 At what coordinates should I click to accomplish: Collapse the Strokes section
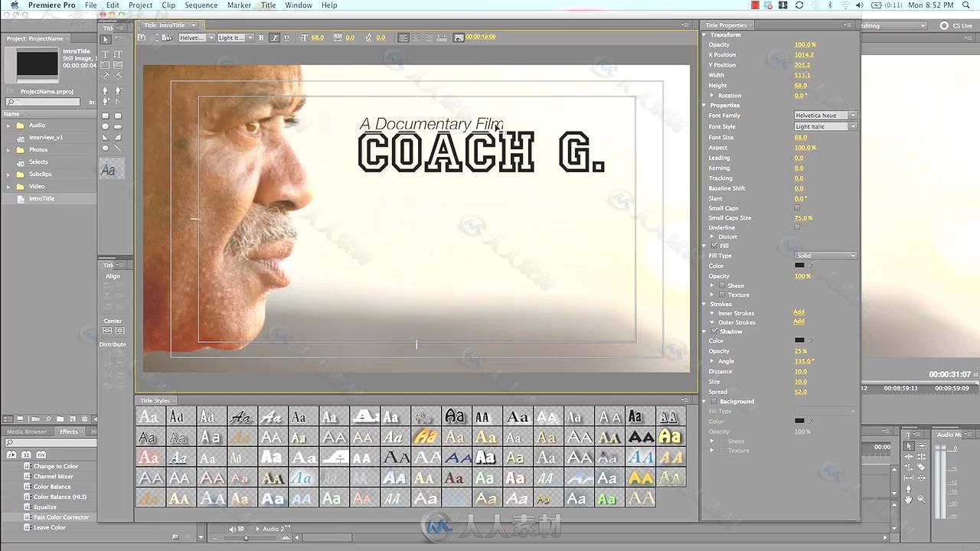pos(705,304)
